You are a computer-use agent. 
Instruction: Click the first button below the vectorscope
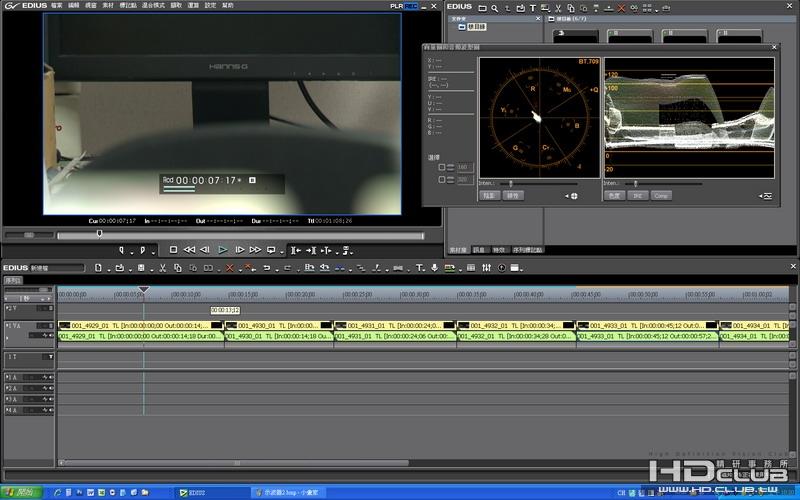tap(489, 195)
